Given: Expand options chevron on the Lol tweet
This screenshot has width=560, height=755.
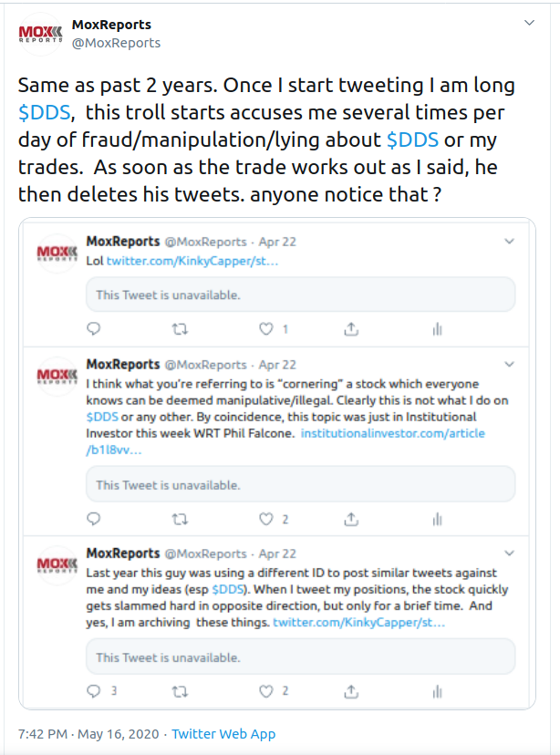Looking at the screenshot, I should pyautogui.click(x=509, y=241).
